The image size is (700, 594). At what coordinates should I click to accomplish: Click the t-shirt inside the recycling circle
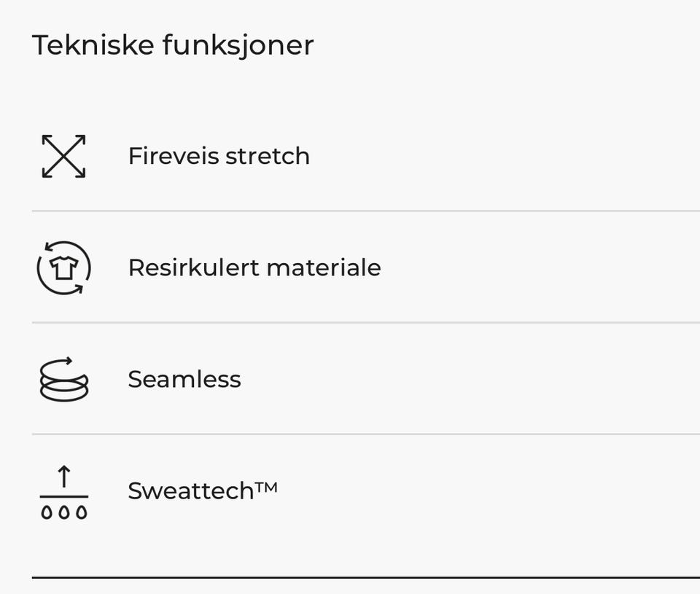click(x=63, y=268)
